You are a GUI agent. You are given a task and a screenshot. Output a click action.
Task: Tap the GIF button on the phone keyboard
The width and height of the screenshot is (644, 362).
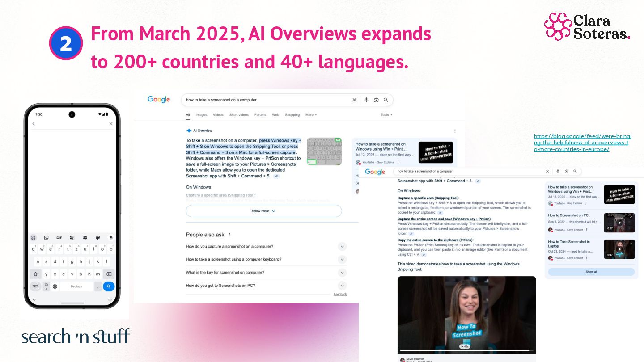59,238
